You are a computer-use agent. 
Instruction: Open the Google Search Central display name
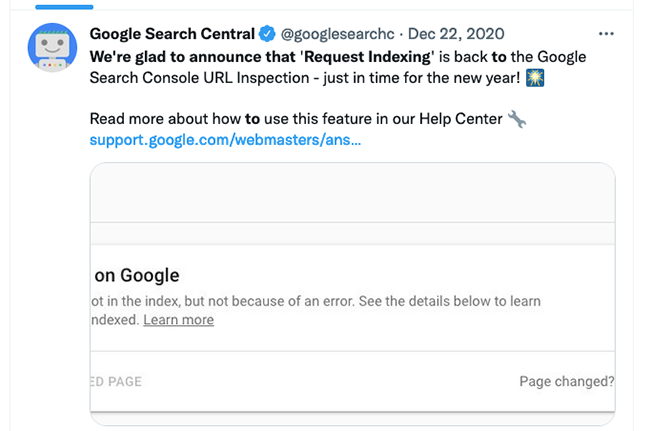pos(172,34)
